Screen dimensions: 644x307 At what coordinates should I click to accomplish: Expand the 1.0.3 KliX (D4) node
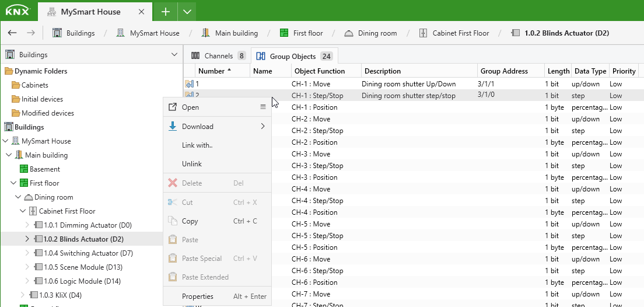[23, 295]
